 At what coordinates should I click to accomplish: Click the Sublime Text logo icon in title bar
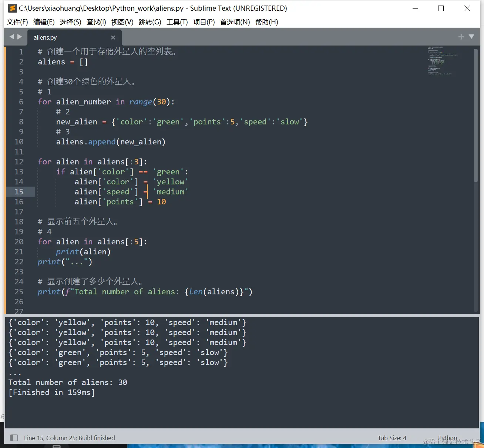click(13, 8)
